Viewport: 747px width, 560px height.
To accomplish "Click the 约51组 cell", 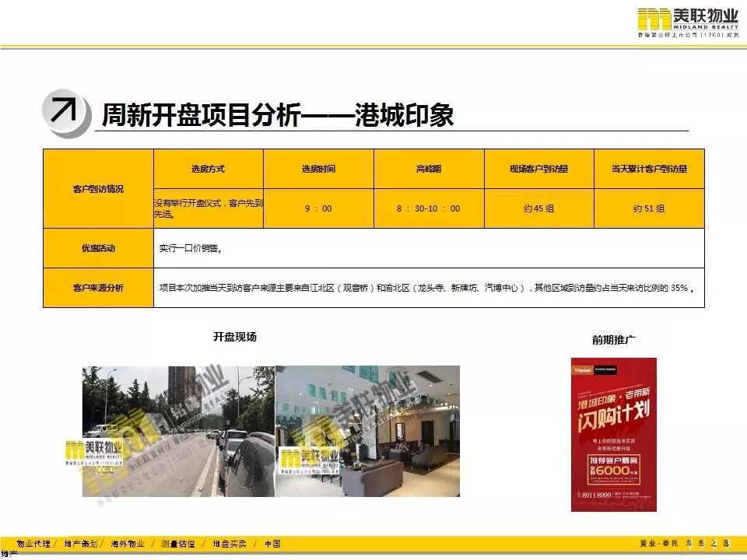I will pos(649,208).
